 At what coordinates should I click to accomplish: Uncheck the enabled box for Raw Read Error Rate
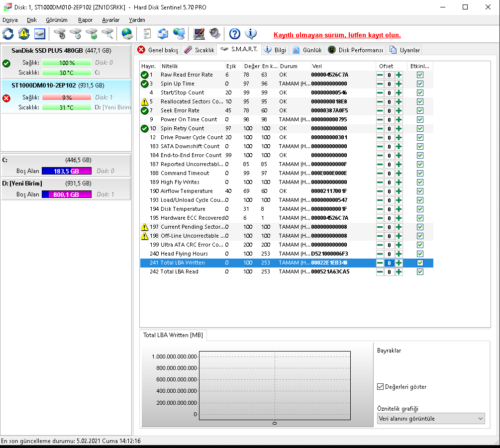pos(420,75)
